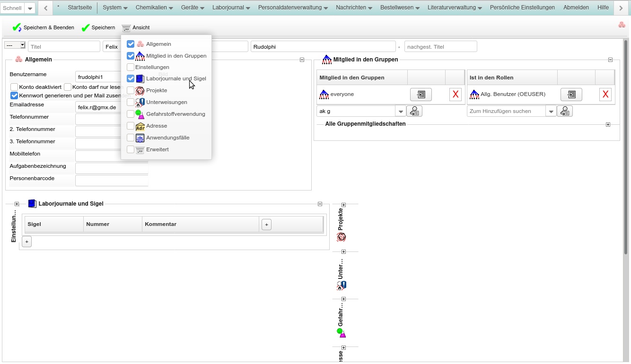Enable Einstellungen view checkbox
631x364 pixels.
tap(131, 67)
